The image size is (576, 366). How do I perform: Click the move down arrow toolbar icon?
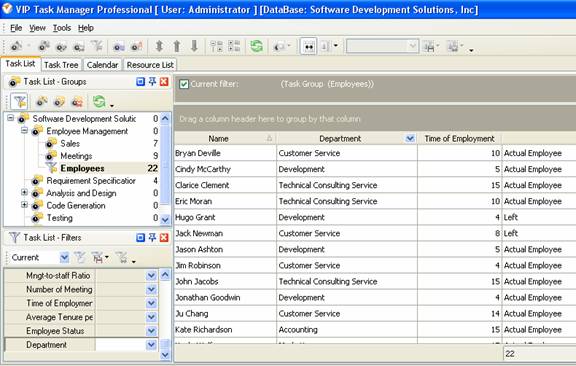(194, 46)
